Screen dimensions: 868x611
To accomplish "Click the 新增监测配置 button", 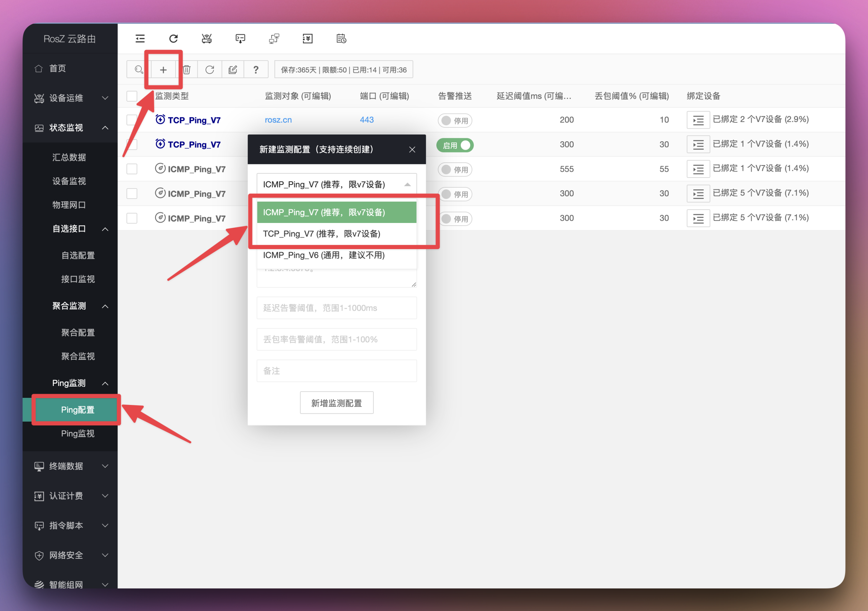I will point(336,403).
